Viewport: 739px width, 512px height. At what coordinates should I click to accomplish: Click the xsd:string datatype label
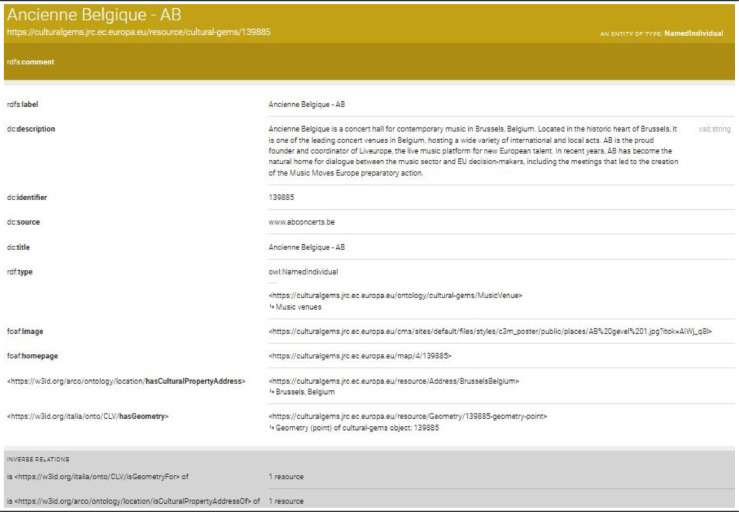click(x=711, y=128)
